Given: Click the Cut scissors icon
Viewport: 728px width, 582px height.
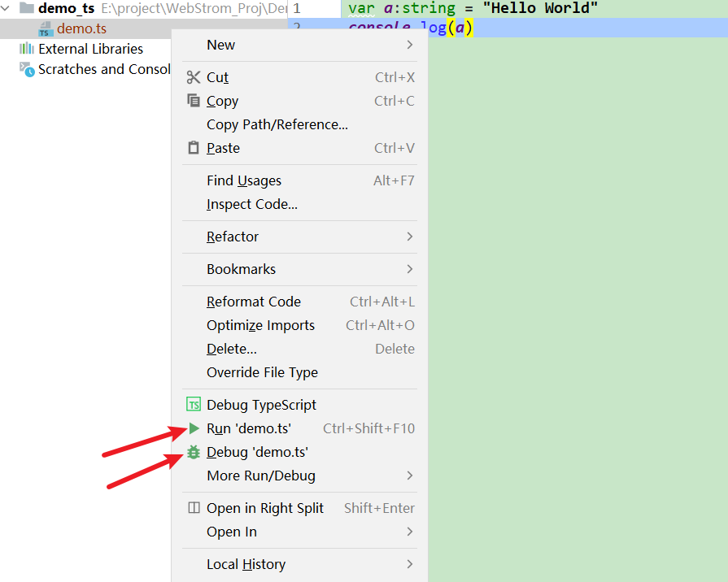Looking at the screenshot, I should pyautogui.click(x=193, y=77).
